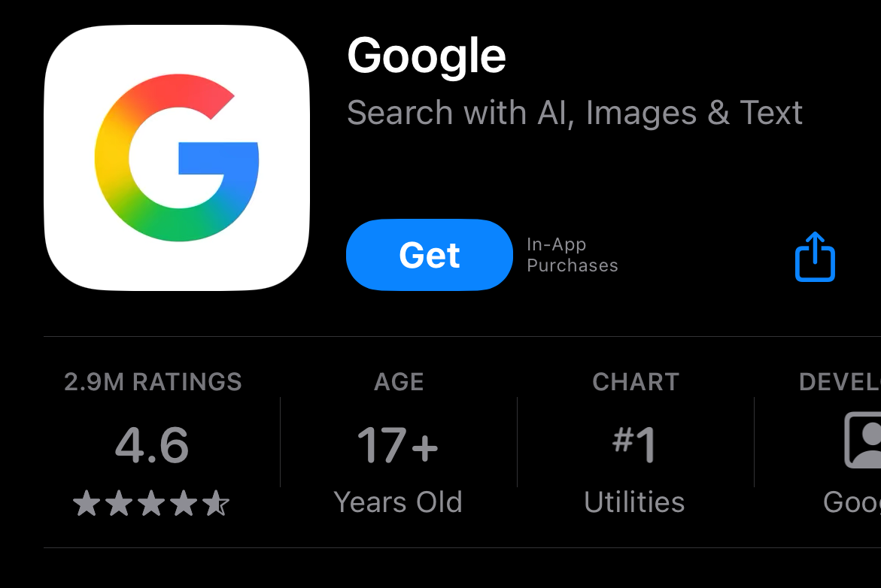Click the developer name under the profile icon
Image resolution: width=881 pixels, height=588 pixels.
pos(851,502)
